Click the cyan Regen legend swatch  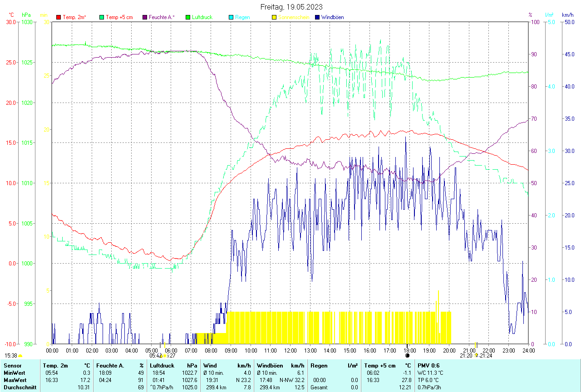231,17
